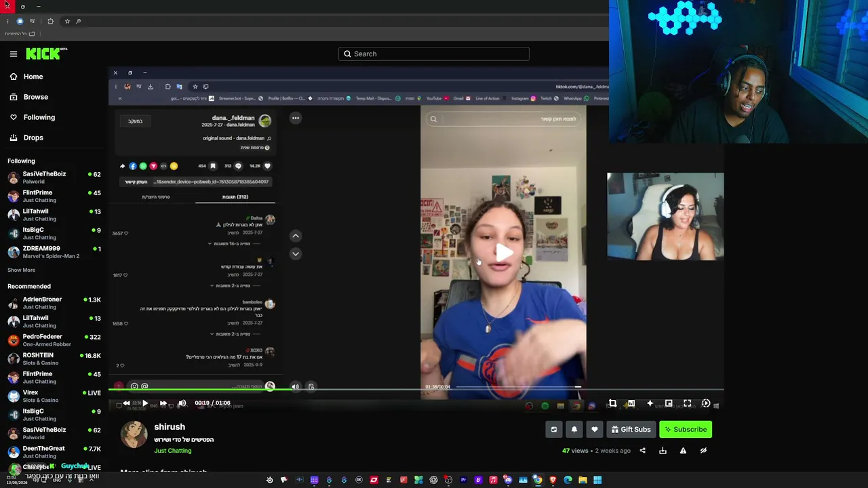
Task: Open Microsoft Edge from the taskbar
Action: pyautogui.click(x=568, y=480)
